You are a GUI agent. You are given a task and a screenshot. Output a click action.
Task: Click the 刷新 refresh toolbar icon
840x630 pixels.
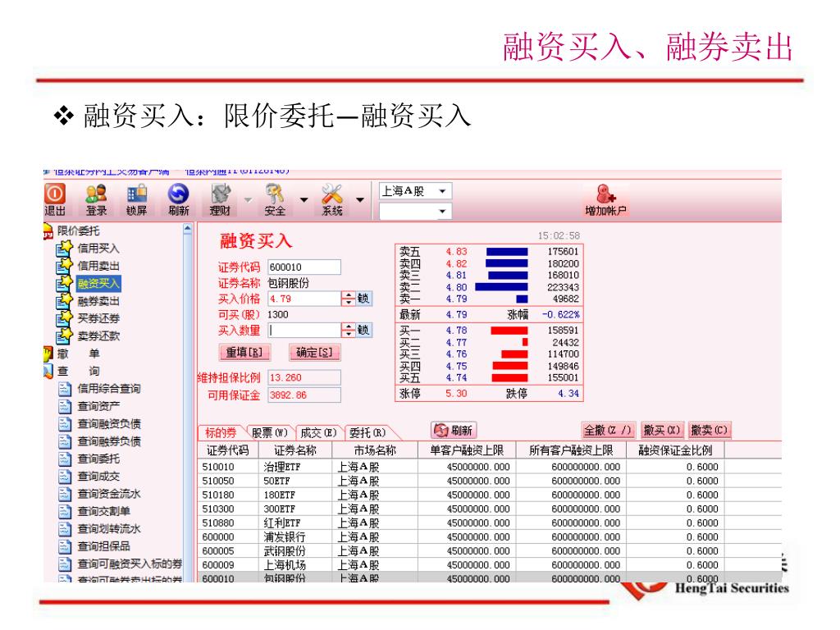tap(178, 199)
